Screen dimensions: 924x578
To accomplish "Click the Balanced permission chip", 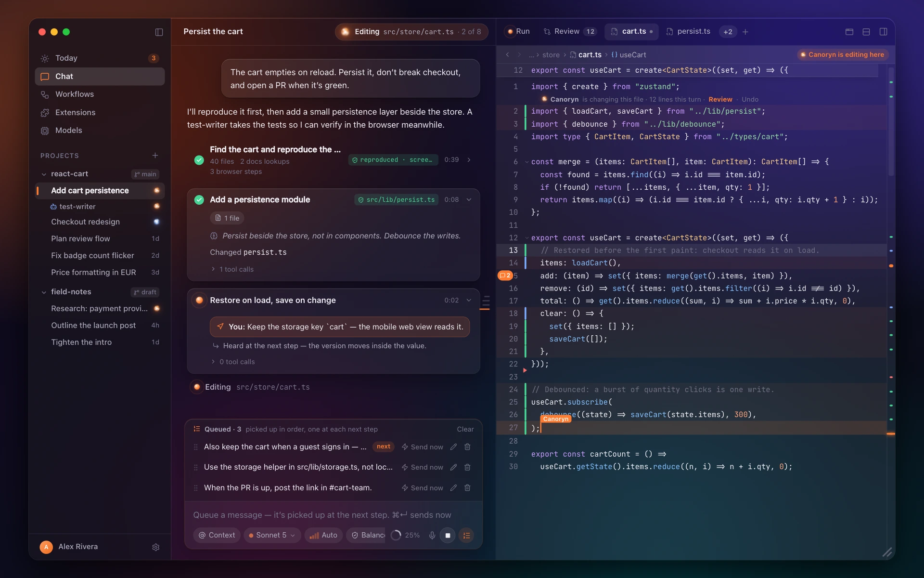I will (366, 535).
